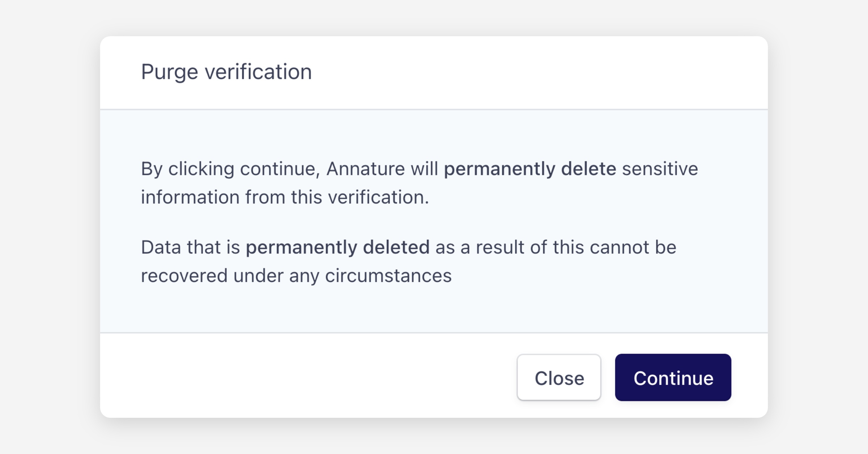Dismiss the dialog using the Close button
Image resolution: width=868 pixels, height=454 pixels.
(559, 378)
